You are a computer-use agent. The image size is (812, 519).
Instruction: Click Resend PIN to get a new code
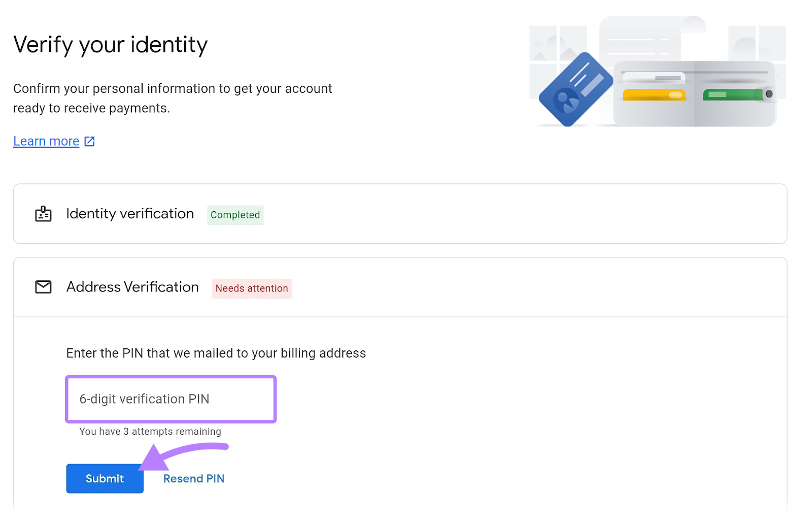click(194, 478)
